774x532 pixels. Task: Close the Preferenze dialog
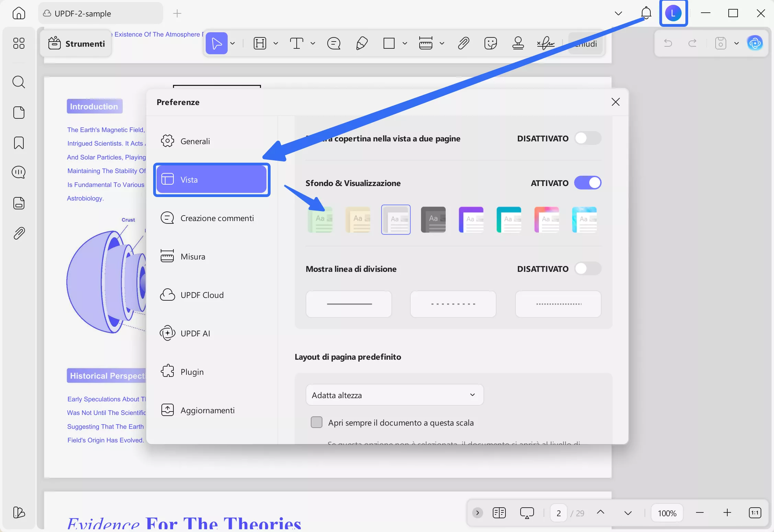[615, 102]
